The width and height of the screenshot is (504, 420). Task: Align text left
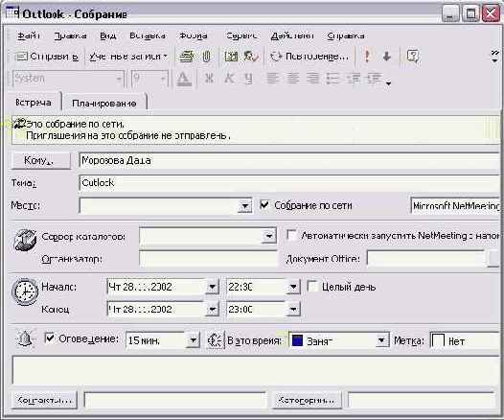[x=272, y=79]
